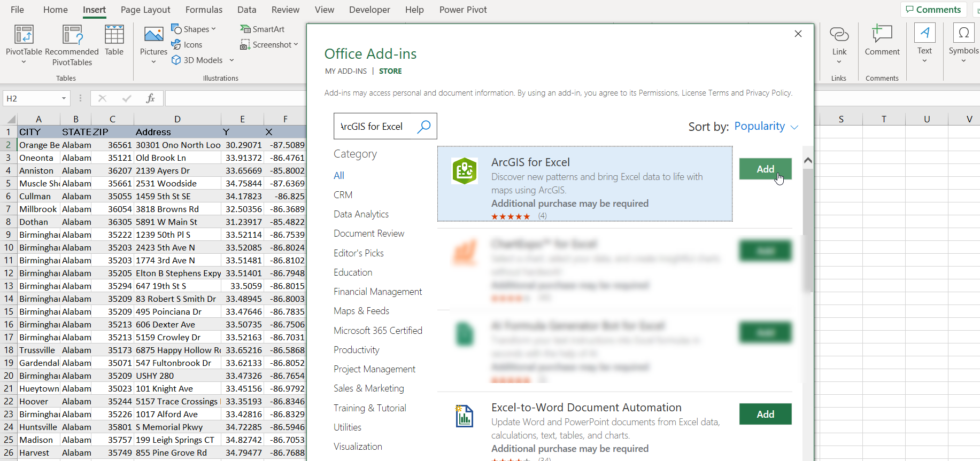Click the ArcGIS for Excel add-in icon
The height and width of the screenshot is (461, 980).
[465, 171]
